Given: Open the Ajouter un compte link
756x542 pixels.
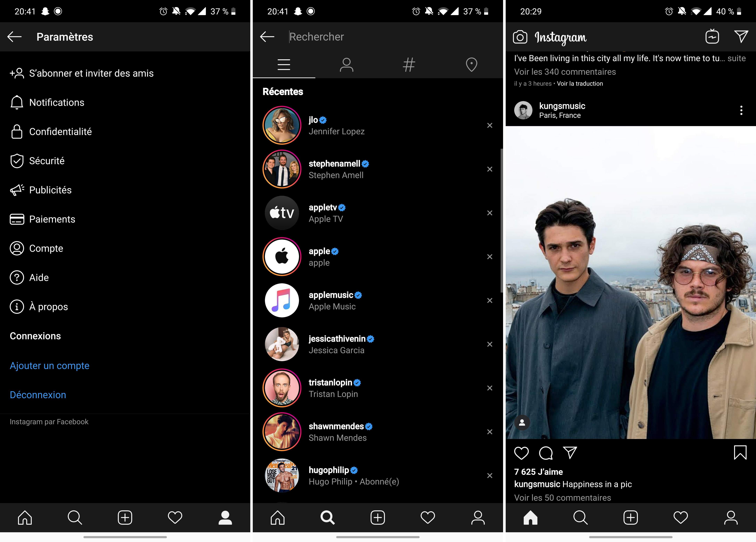Looking at the screenshot, I should click(x=49, y=366).
